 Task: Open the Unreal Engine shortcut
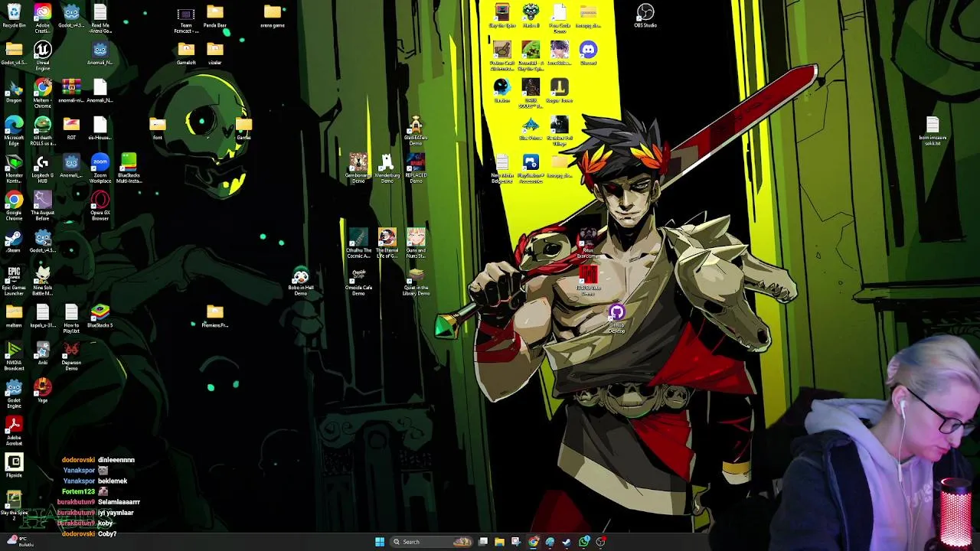[42, 55]
